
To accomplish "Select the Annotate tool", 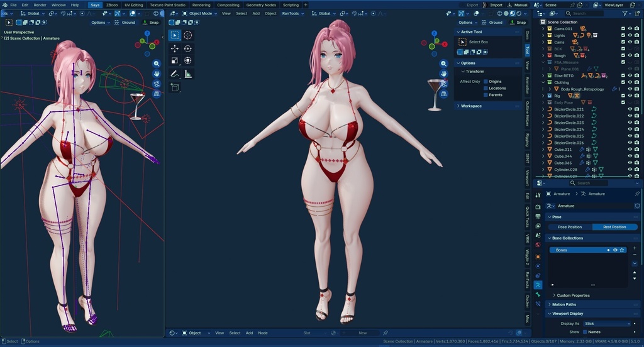I will pyautogui.click(x=175, y=74).
